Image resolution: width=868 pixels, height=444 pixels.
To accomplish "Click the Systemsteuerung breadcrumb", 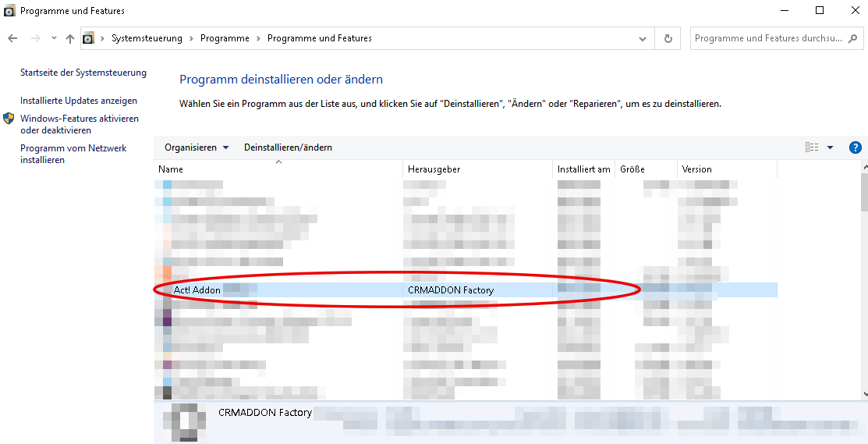I will point(147,38).
